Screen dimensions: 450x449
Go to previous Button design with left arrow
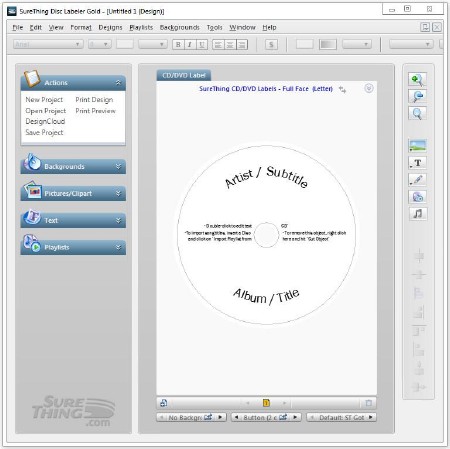click(236, 417)
